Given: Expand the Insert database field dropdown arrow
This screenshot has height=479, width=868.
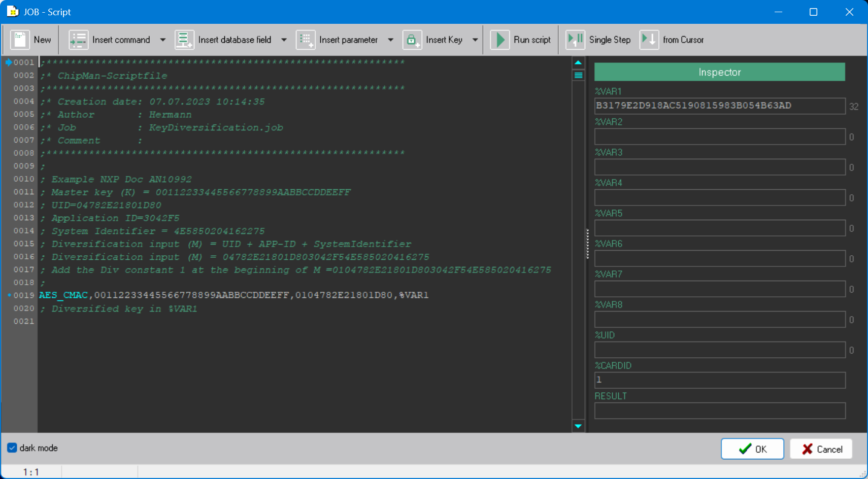Looking at the screenshot, I should point(284,40).
